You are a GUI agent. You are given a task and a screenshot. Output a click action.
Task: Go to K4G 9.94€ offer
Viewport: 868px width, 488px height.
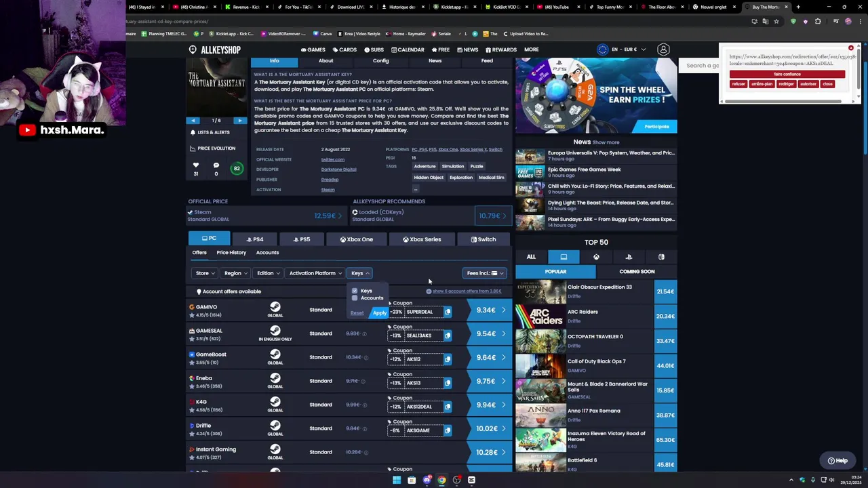click(489, 405)
